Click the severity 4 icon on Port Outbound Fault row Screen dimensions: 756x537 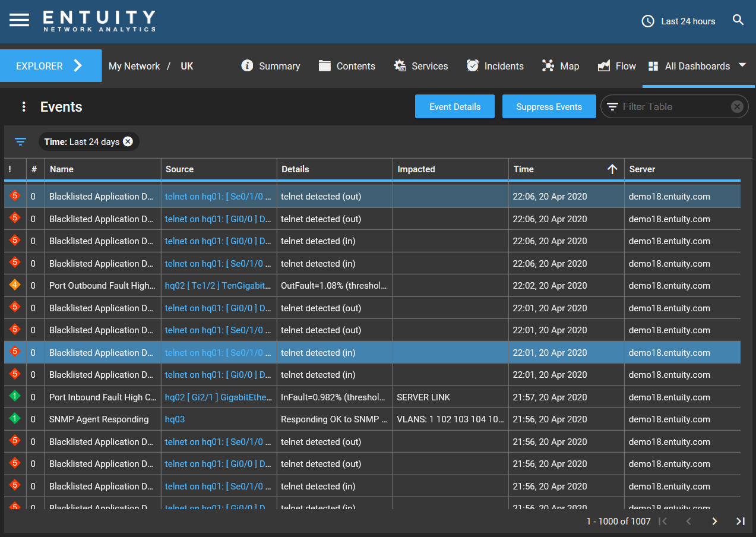pos(15,285)
